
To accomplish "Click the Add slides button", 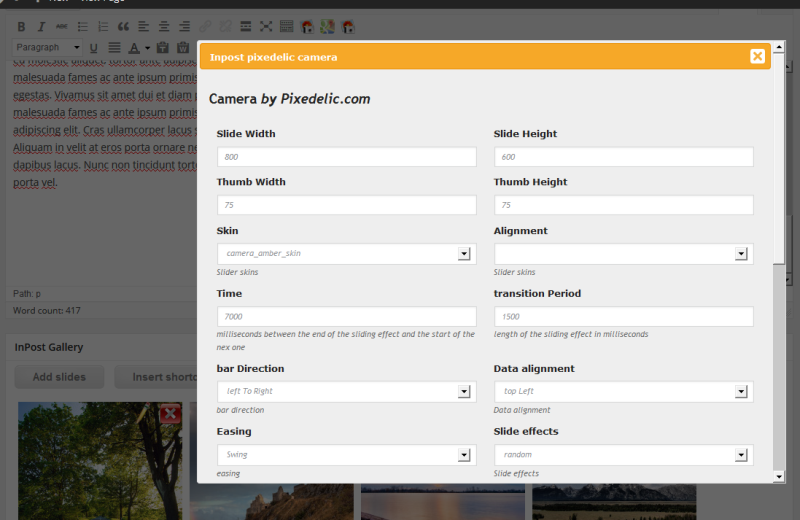I will pyautogui.click(x=59, y=377).
